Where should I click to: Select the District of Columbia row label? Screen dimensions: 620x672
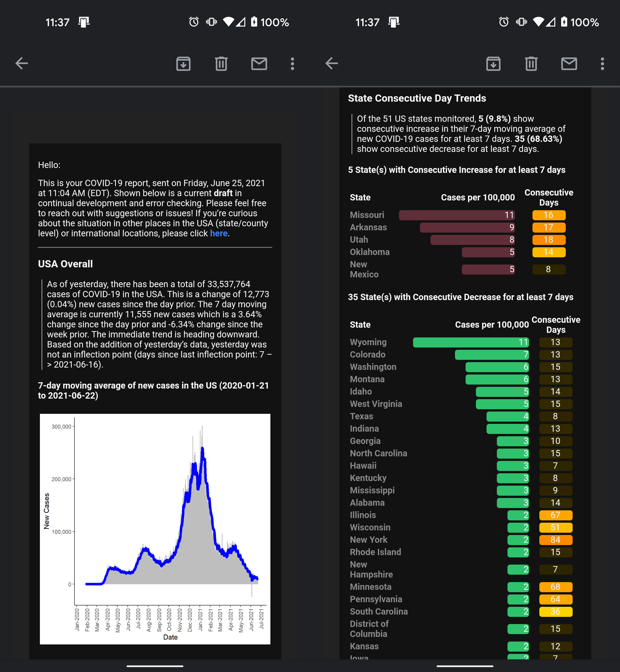[369, 629]
